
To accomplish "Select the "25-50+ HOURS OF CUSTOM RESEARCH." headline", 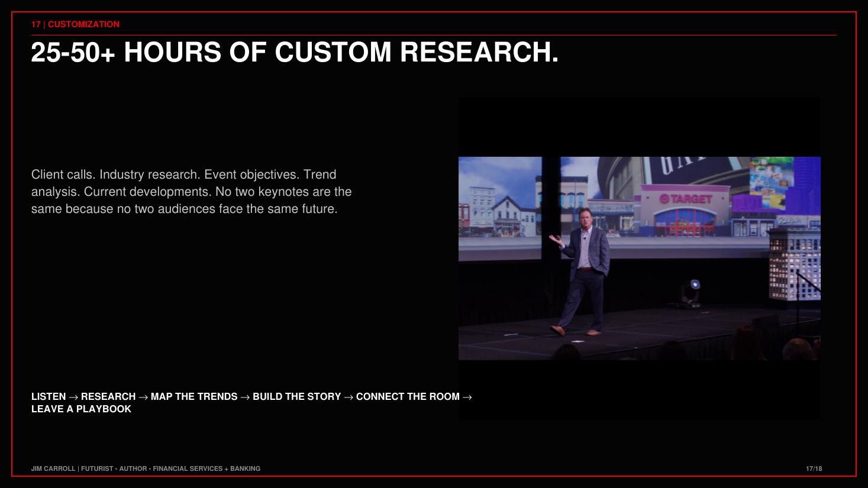I will (295, 52).
